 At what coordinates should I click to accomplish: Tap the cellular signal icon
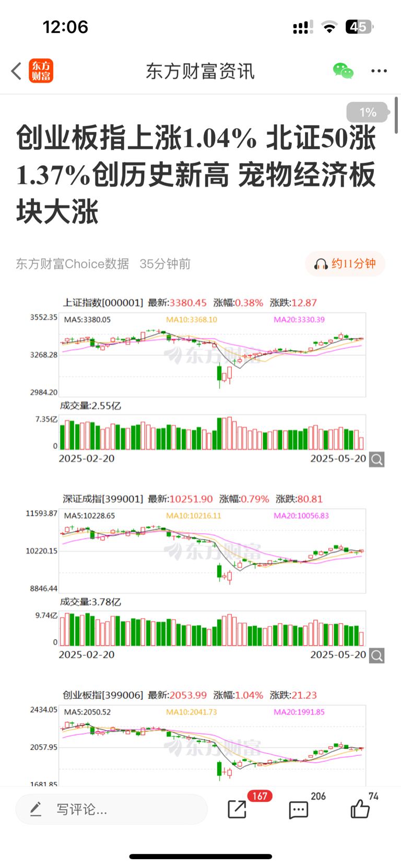tap(303, 27)
